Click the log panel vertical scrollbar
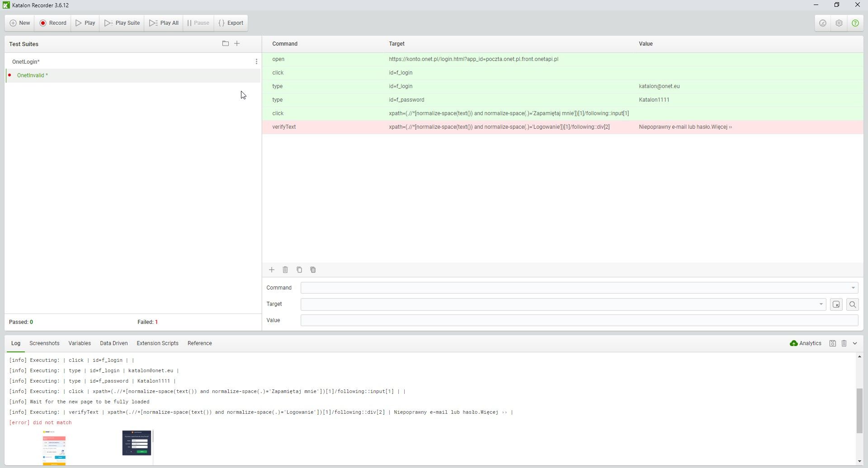This screenshot has height=468, width=868. click(859, 410)
